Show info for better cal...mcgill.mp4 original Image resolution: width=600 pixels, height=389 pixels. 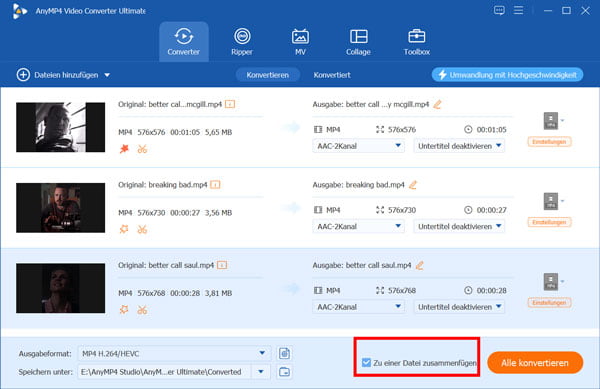[x=230, y=104]
